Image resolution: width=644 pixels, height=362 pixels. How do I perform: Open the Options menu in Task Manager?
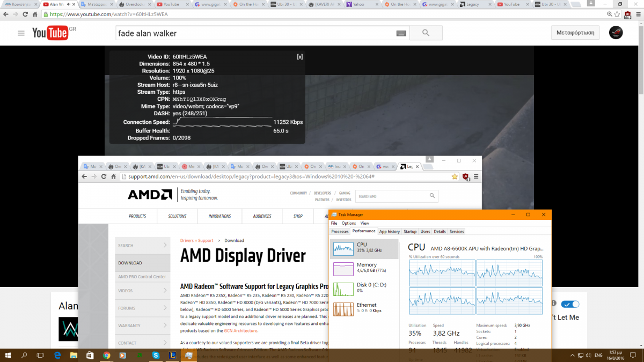(349, 223)
